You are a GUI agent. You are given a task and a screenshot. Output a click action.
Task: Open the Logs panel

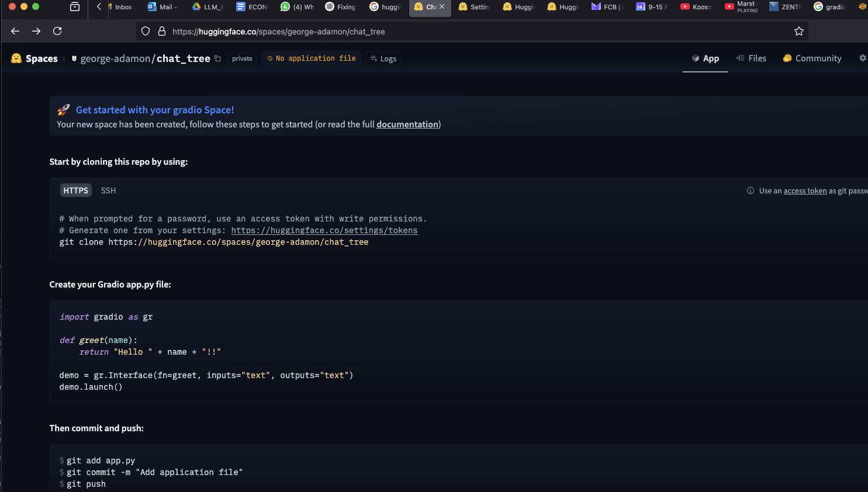(383, 58)
